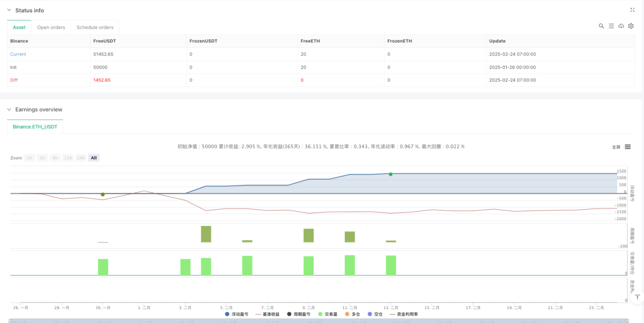The image size is (644, 323).
Task: Switch to the Open orders tab
Action: click(x=51, y=27)
